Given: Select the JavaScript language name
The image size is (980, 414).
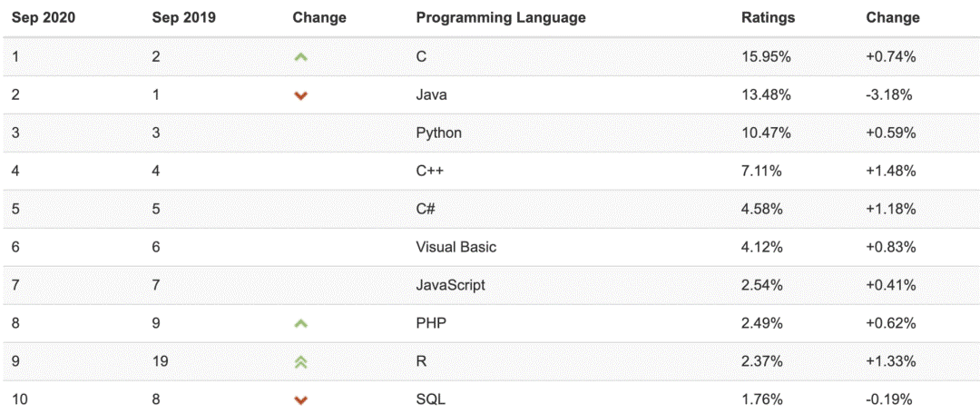Looking at the screenshot, I should pos(450,285).
